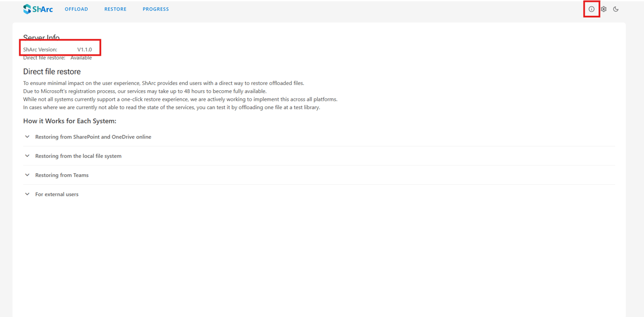Click the V1.1.0 version number
The image size is (644, 317).
coord(85,49)
